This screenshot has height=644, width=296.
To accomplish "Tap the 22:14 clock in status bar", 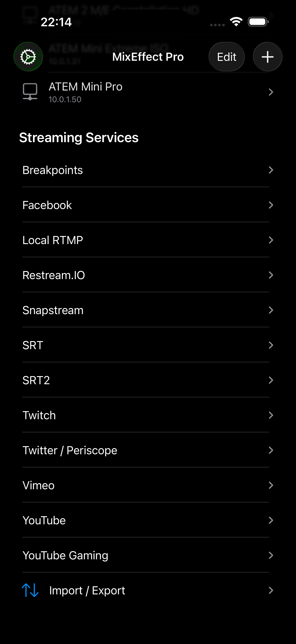I will [x=56, y=22].
